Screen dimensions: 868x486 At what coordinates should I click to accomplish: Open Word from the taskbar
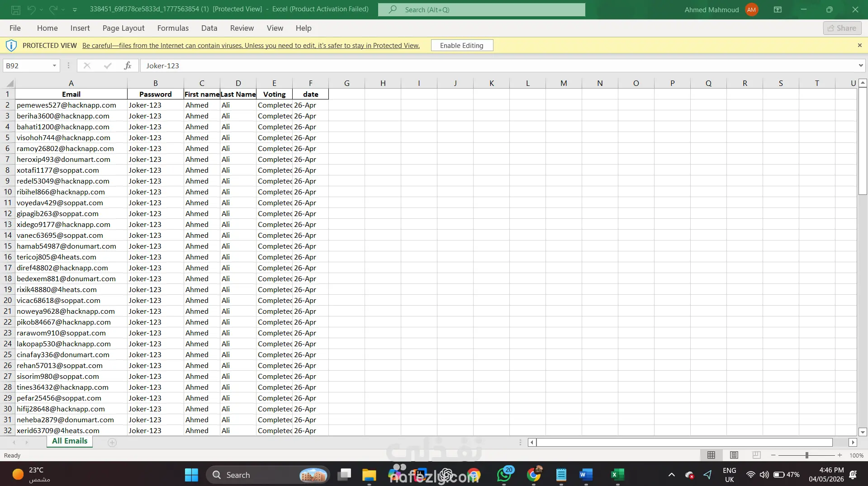[586, 475]
